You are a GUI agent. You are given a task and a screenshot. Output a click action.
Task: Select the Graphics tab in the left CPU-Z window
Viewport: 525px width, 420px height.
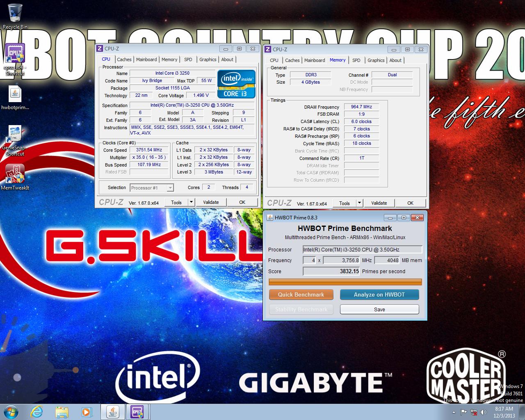pyautogui.click(x=208, y=59)
